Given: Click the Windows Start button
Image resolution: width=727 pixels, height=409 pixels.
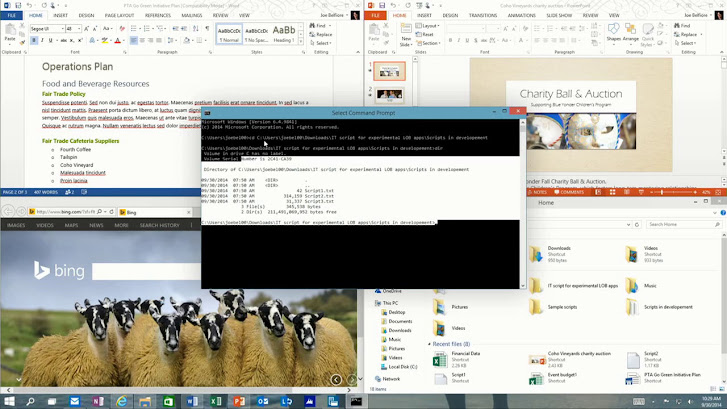Looking at the screenshot, I should (x=9, y=401).
